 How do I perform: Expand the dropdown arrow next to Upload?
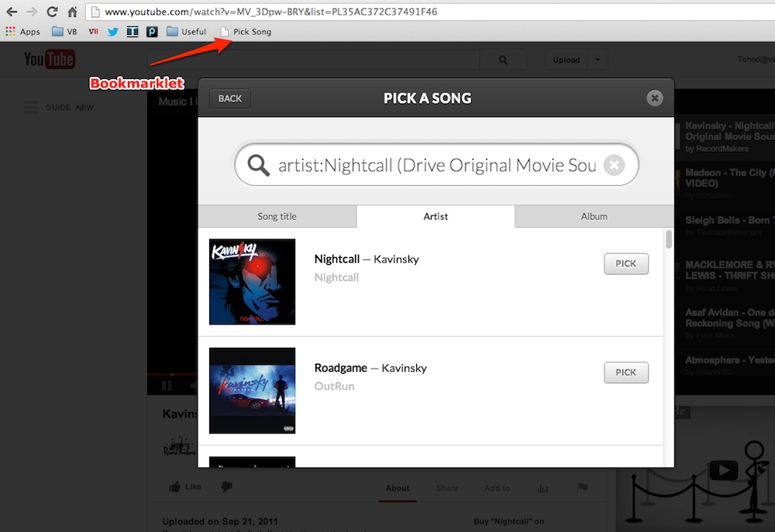click(598, 60)
